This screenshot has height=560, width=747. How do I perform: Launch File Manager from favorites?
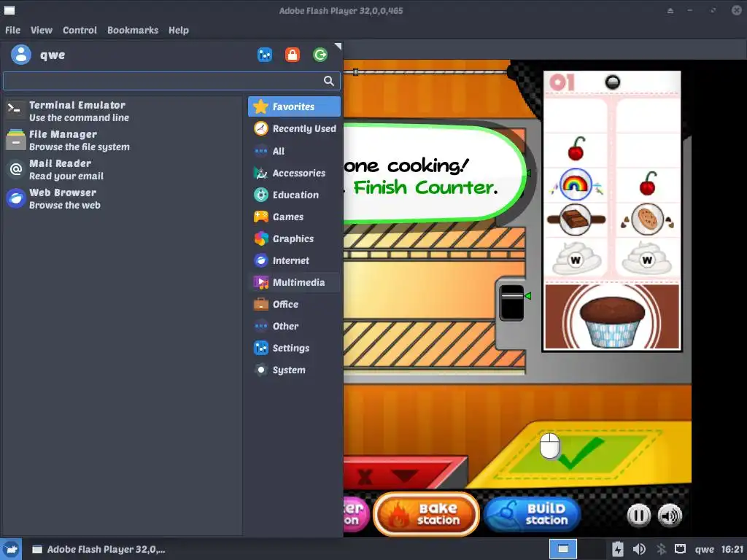[122, 141]
